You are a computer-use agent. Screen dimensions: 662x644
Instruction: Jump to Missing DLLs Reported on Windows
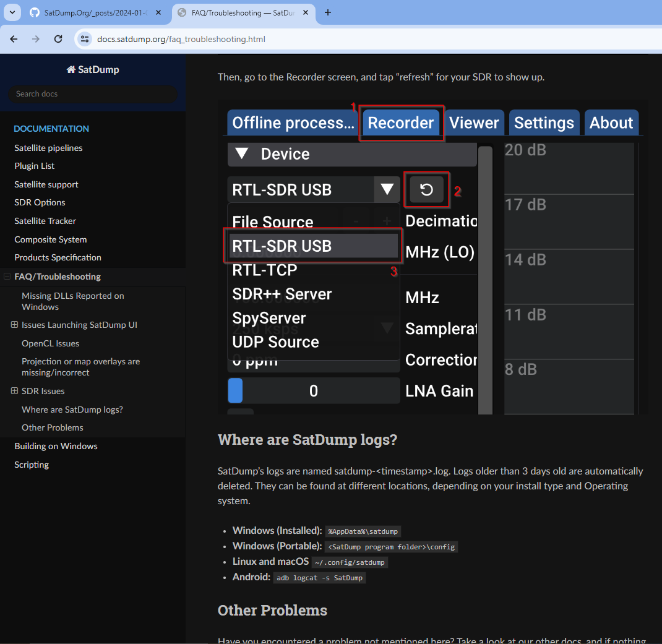[x=73, y=301]
